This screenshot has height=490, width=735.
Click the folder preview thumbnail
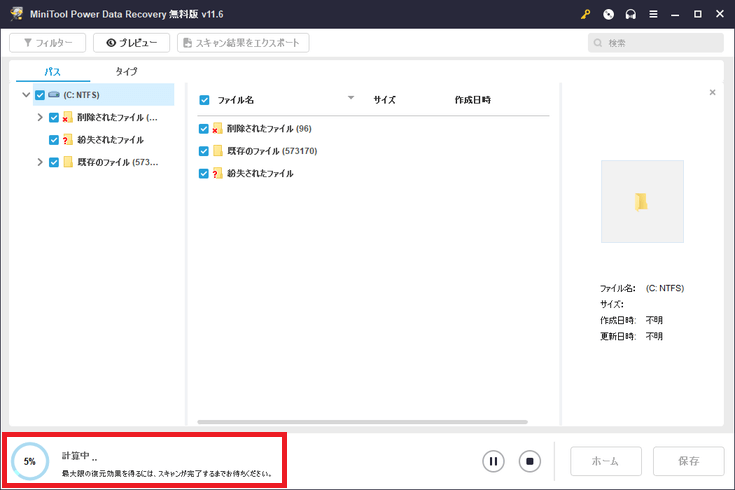(642, 201)
